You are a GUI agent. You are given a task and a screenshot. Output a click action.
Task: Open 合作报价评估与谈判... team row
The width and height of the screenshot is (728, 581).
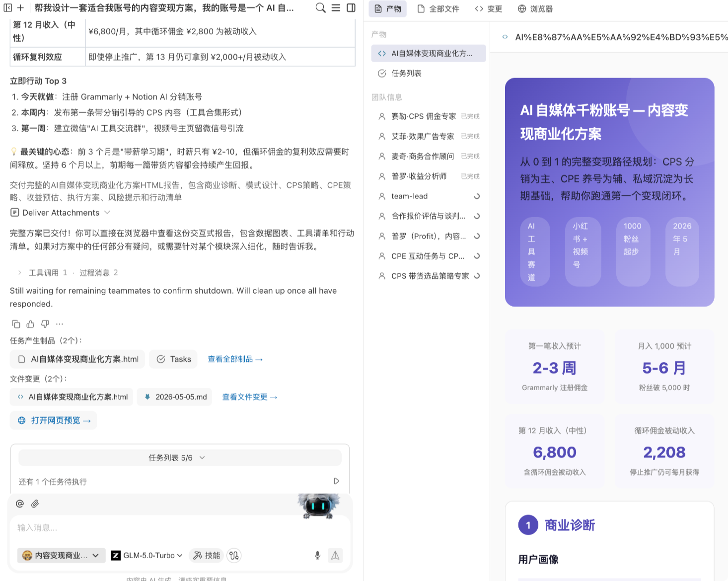[x=429, y=216]
